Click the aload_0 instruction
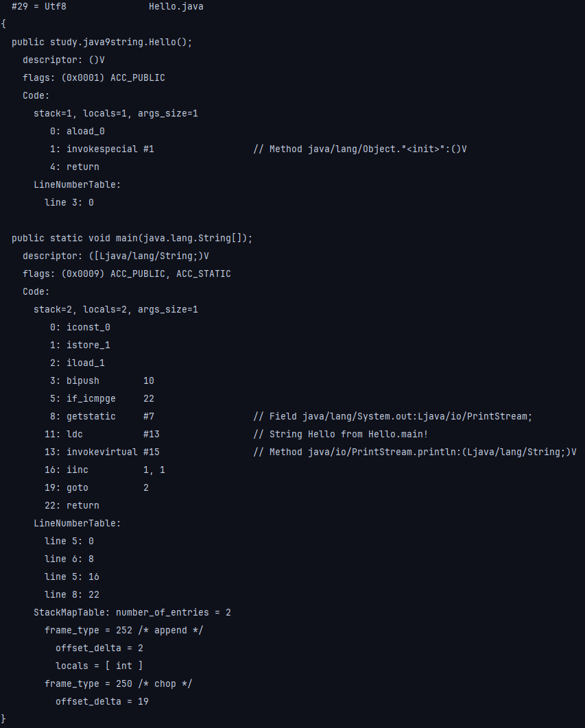Screen dimensions: 585x728 point(85,132)
